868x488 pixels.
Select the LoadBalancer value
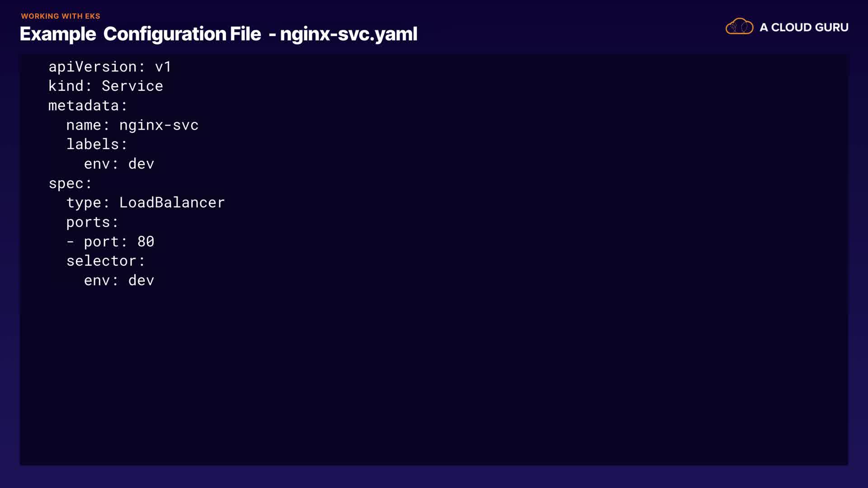(172, 203)
